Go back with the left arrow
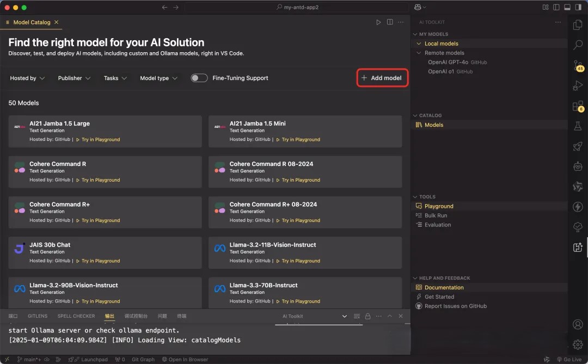Image resolution: width=588 pixels, height=364 pixels. coord(164,7)
